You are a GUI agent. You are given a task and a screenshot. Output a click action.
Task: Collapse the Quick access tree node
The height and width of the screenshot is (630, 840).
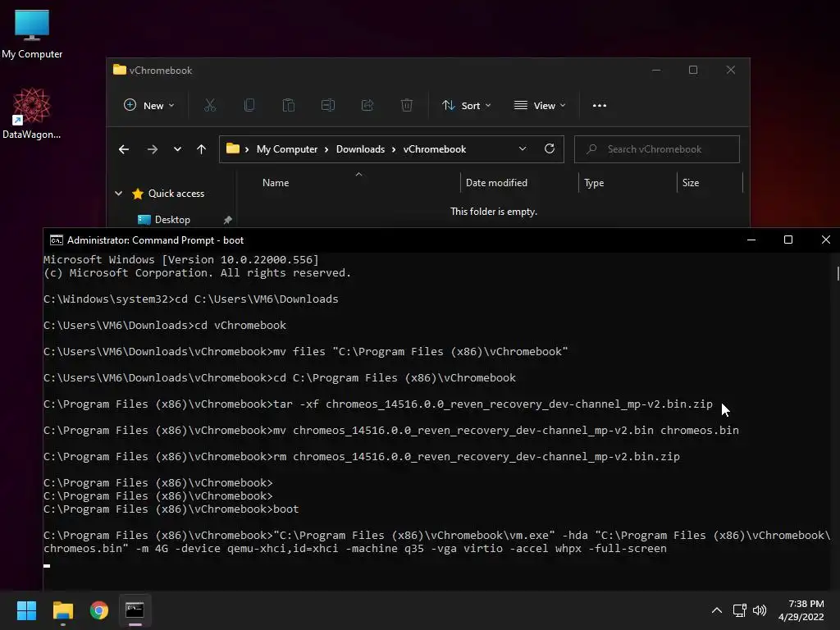click(x=118, y=194)
